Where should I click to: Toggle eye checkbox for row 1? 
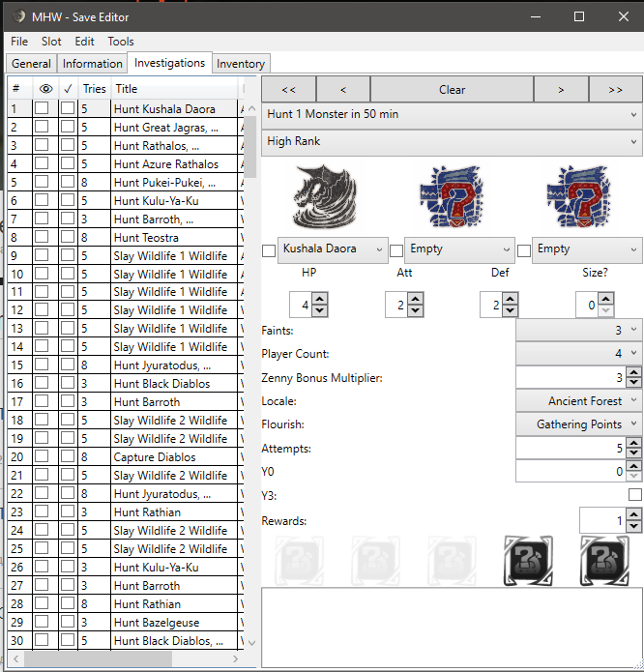[x=42, y=108]
